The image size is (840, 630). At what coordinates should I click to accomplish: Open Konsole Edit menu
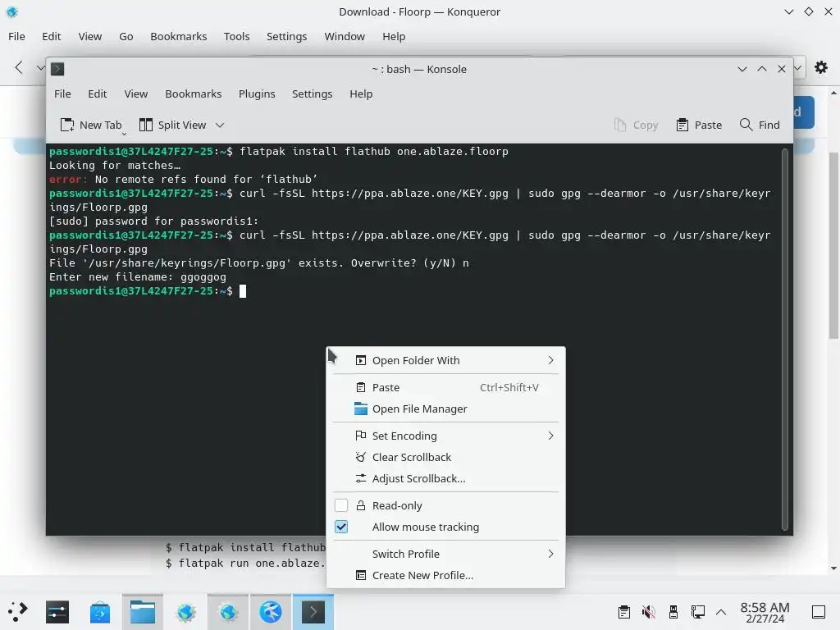(98, 94)
